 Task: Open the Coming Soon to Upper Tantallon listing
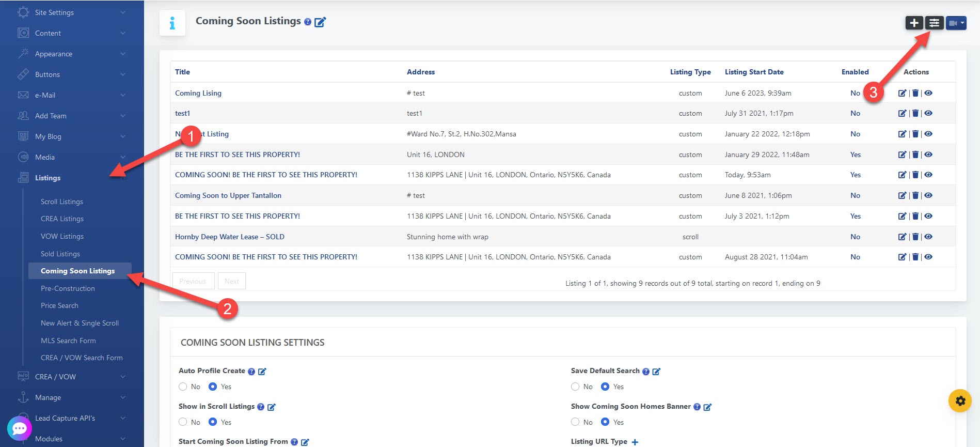coord(228,195)
